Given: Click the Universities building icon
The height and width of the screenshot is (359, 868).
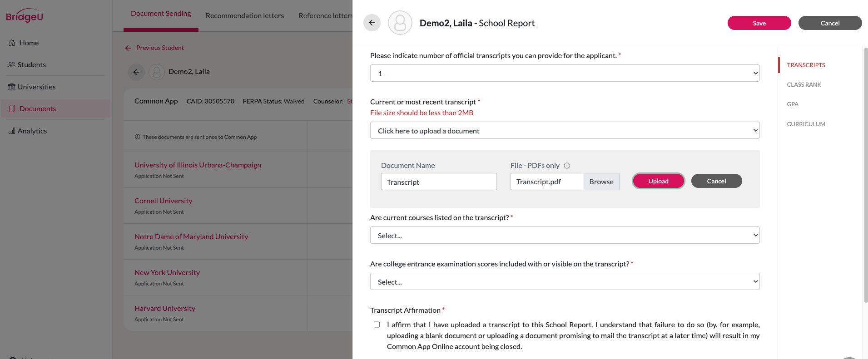Looking at the screenshot, I should coord(12,87).
